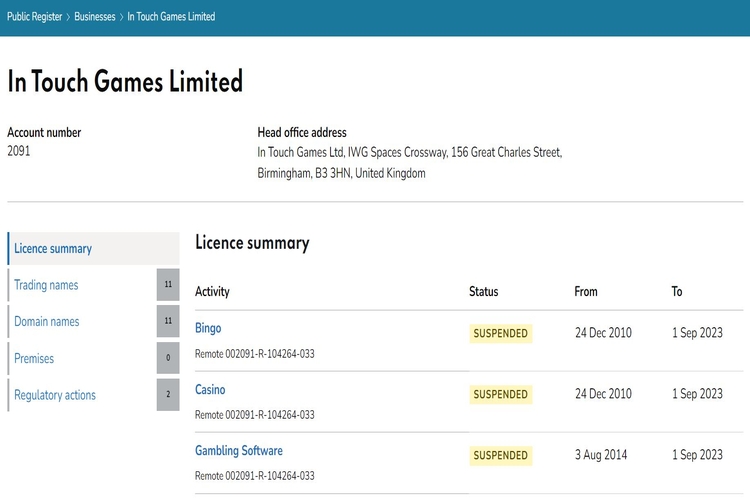This screenshot has height=500, width=750.
Task: View the Regulatory actions section
Action: point(55,395)
